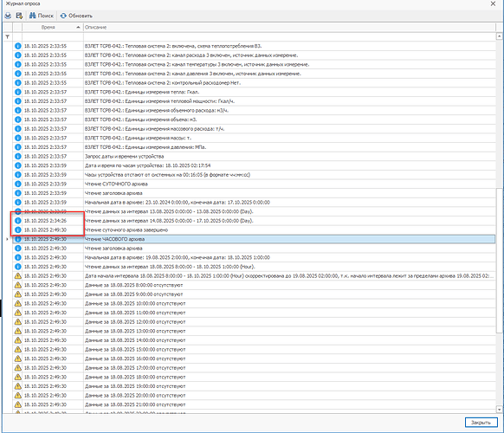Click the info icon of the 'Запрос даты и времени устройства' row
Viewport: 504px width, 433px height.
18,156
